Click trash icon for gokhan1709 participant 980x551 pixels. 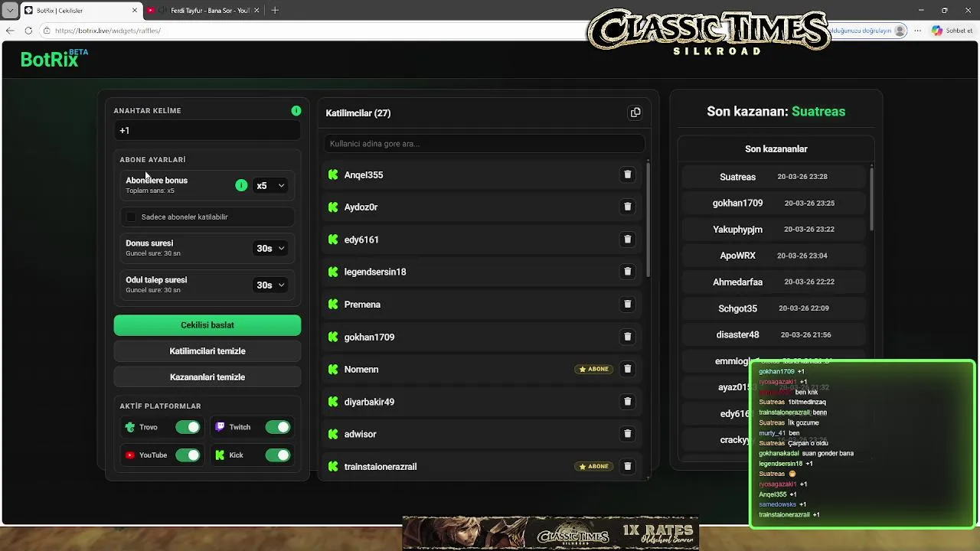[627, 337]
